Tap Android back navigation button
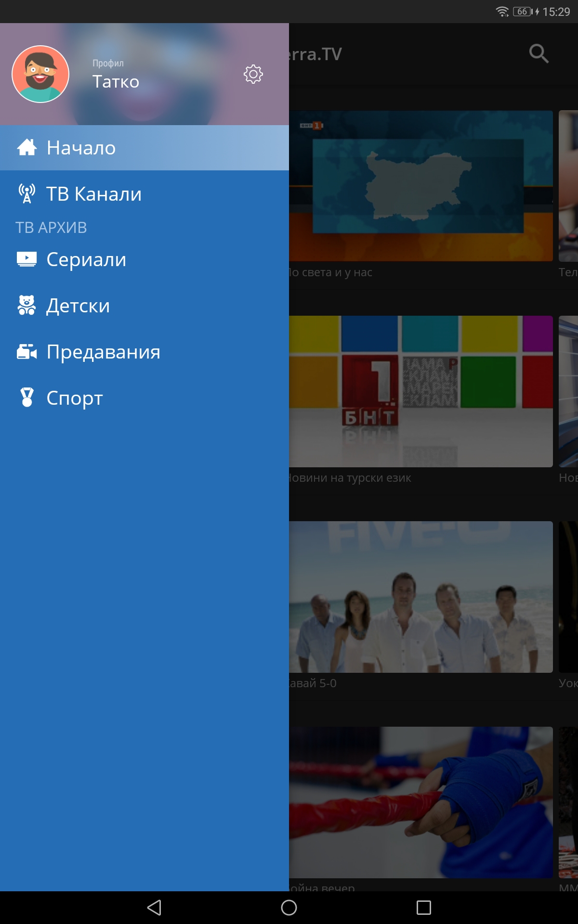This screenshot has height=924, width=578. coord(154,908)
